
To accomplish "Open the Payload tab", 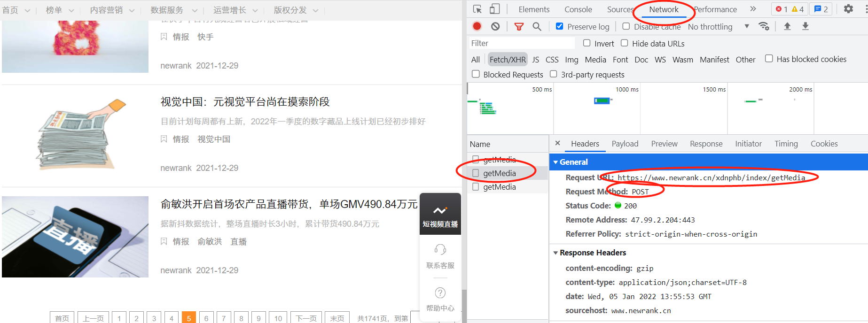I will [x=625, y=144].
